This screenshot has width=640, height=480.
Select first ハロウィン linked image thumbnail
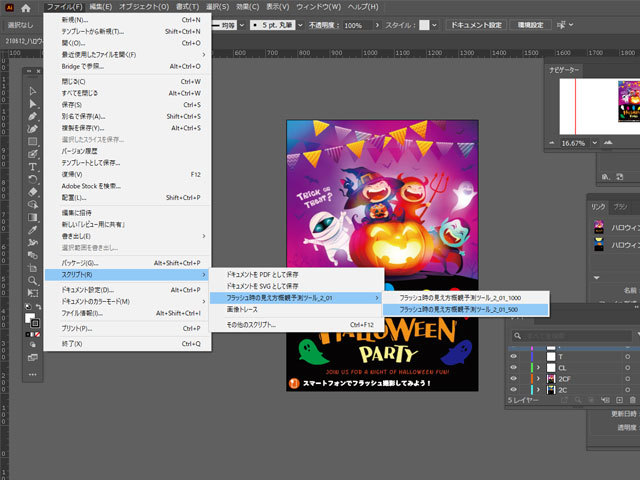[x=599, y=227]
